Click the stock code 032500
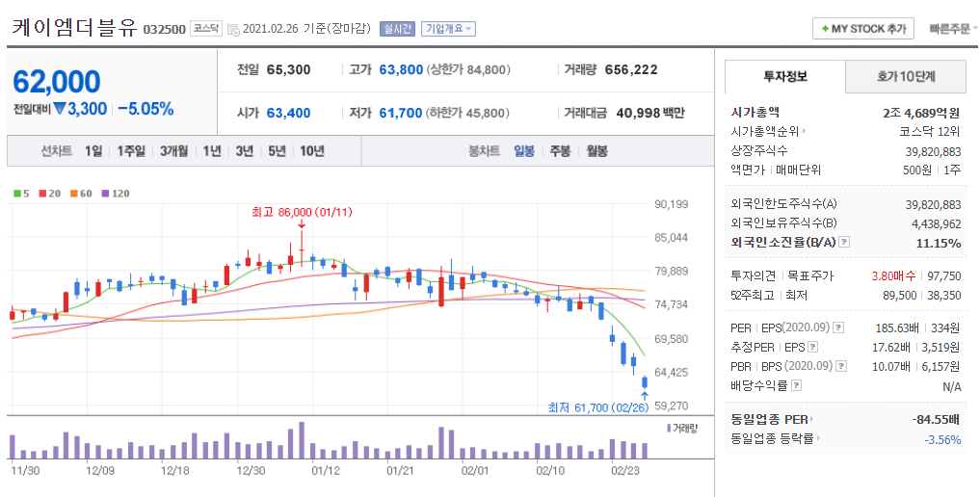This screenshot has width=980, height=497. (165, 29)
